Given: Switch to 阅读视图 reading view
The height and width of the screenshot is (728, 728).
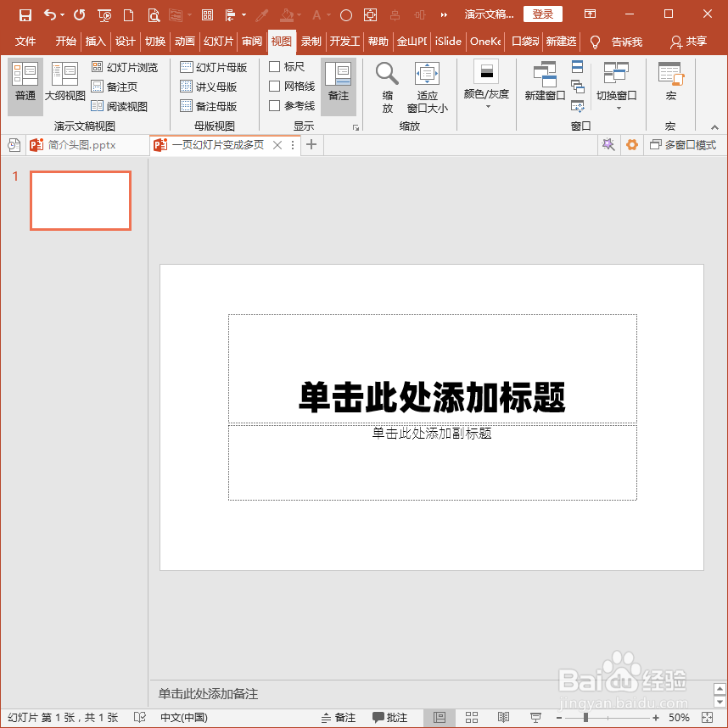Looking at the screenshot, I should pos(127,105).
